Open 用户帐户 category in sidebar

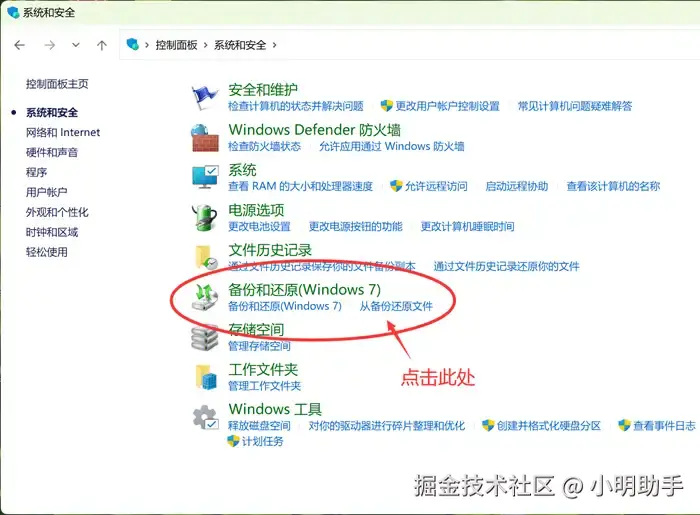(47, 192)
